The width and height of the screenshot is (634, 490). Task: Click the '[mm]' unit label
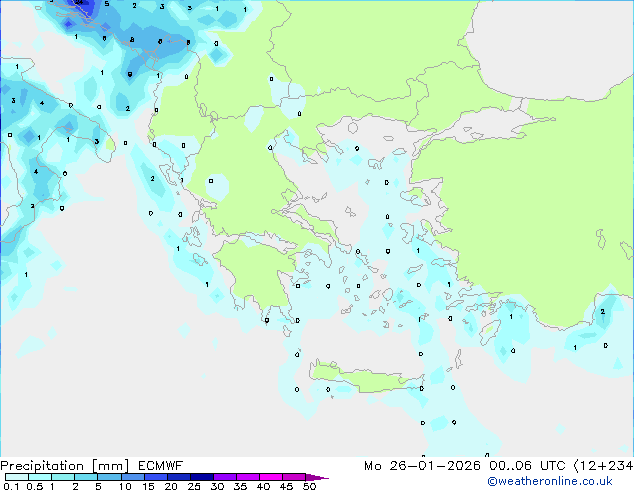click(111, 466)
